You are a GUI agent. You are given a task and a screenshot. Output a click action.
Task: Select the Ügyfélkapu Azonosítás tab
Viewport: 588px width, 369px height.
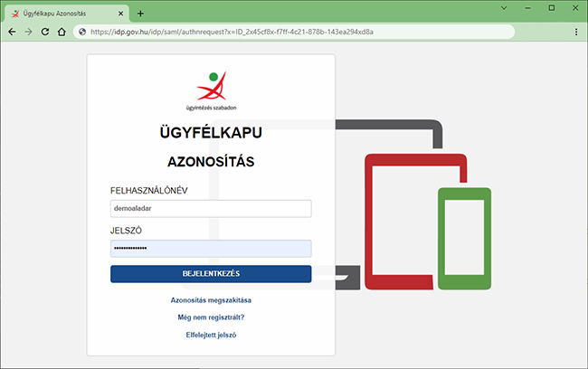(67, 14)
